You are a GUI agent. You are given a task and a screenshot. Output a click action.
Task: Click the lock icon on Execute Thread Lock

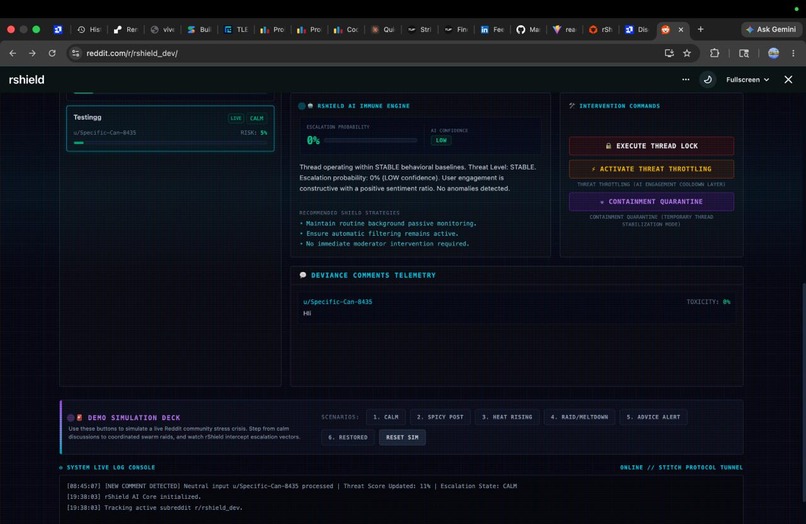click(x=608, y=146)
